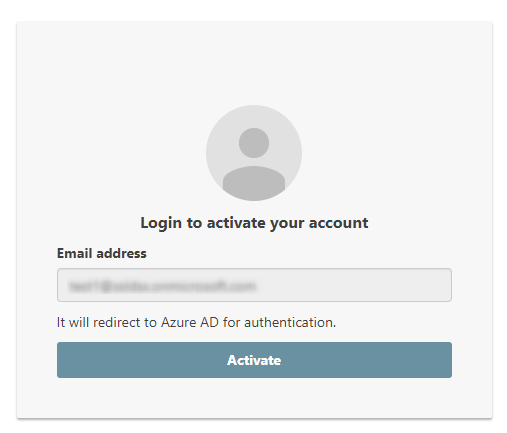Click the word 'Login' in the heading
This screenshot has height=433, width=507.
[161, 223]
